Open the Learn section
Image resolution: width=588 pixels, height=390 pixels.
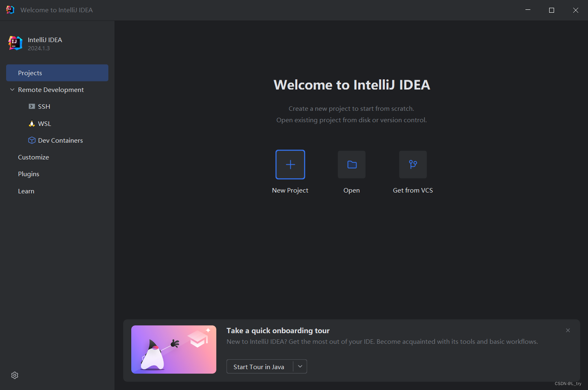pos(26,191)
